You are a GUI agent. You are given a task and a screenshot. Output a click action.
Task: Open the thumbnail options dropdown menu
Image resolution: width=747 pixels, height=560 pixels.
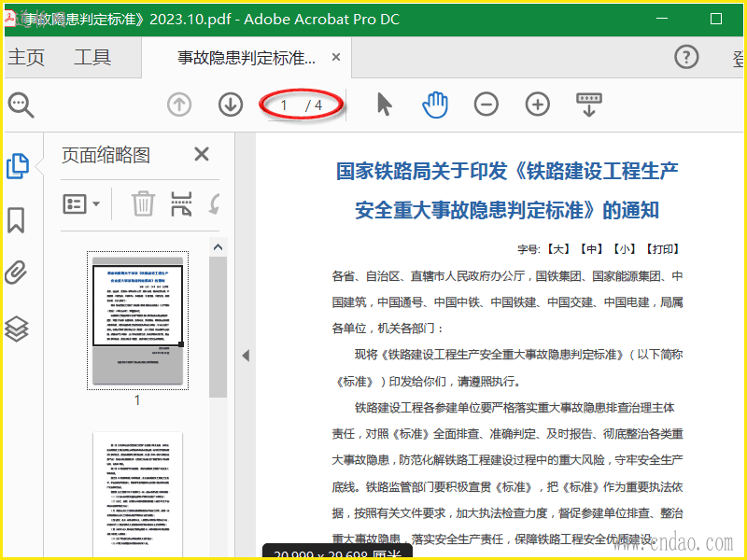[x=81, y=204]
